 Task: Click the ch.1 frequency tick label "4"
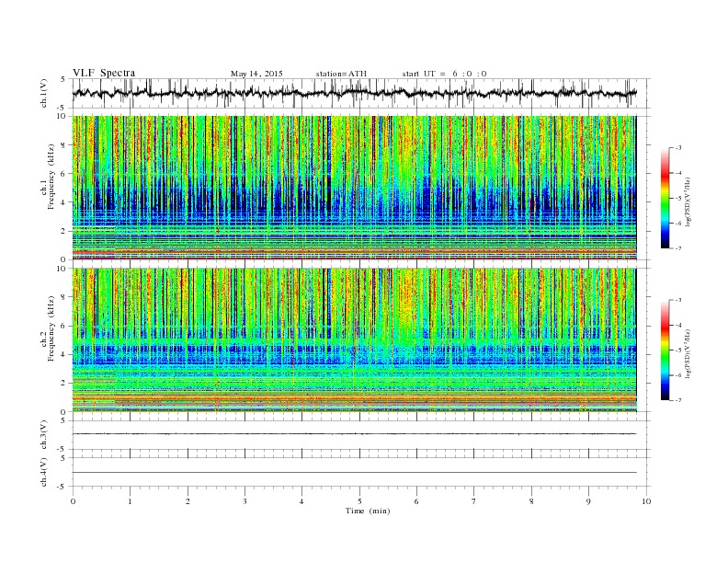(x=64, y=202)
